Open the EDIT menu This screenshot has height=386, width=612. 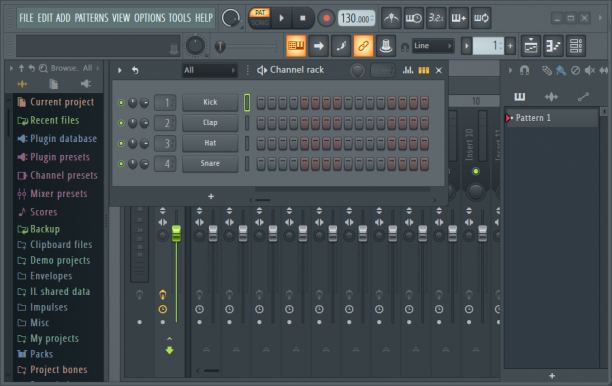[44, 18]
